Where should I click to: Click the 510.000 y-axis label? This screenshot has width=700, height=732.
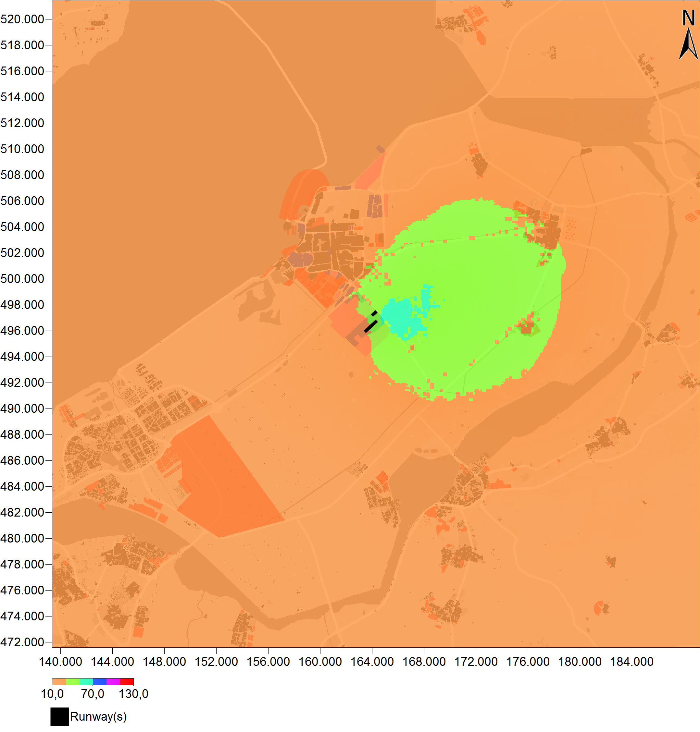click(x=22, y=149)
